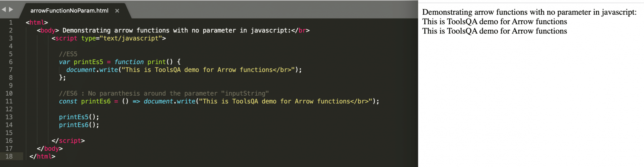Click the const printEs6 declaration

click(x=85, y=101)
